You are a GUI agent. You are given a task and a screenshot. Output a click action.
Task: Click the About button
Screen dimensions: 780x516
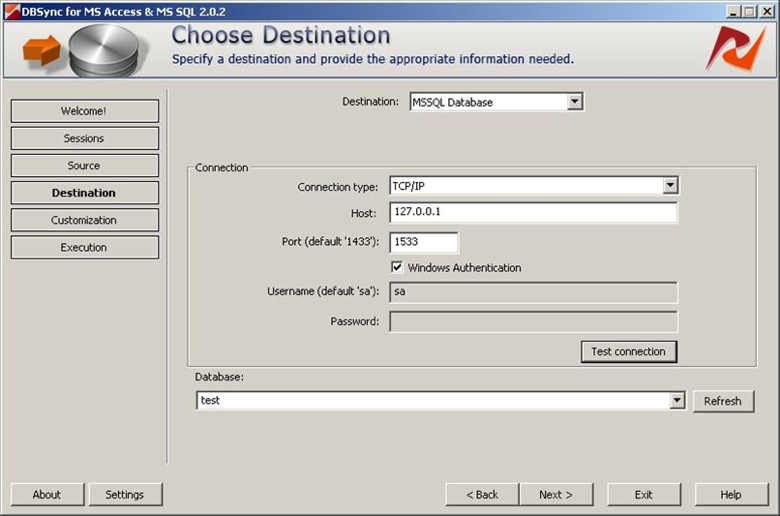pyautogui.click(x=47, y=495)
